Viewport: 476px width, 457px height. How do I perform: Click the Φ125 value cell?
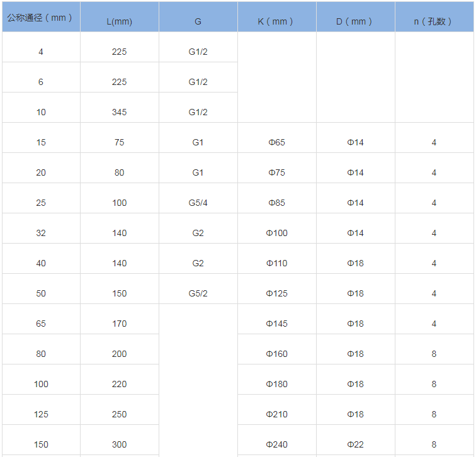277,293
